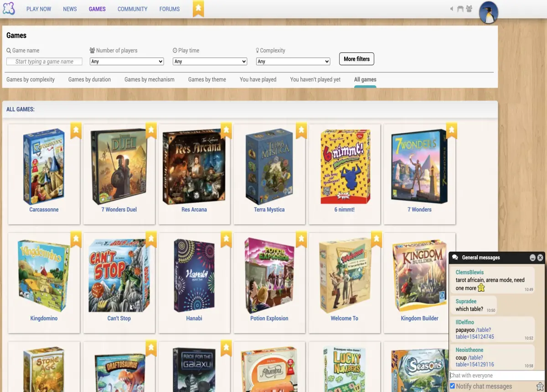
Task: Open the players group icon in the header
Action: tap(469, 9)
